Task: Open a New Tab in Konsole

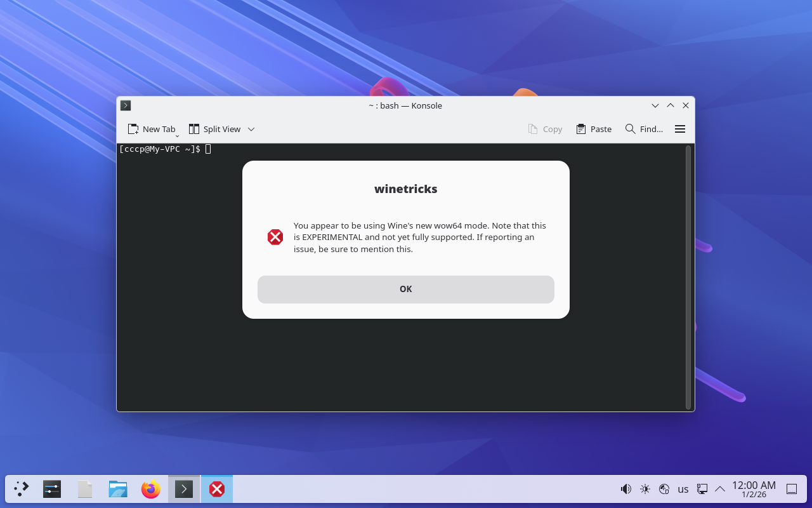Action: coord(151,129)
